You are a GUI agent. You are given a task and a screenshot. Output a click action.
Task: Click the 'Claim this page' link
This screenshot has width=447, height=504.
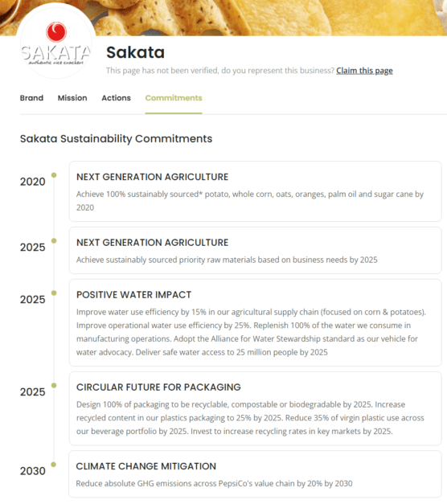click(x=364, y=71)
